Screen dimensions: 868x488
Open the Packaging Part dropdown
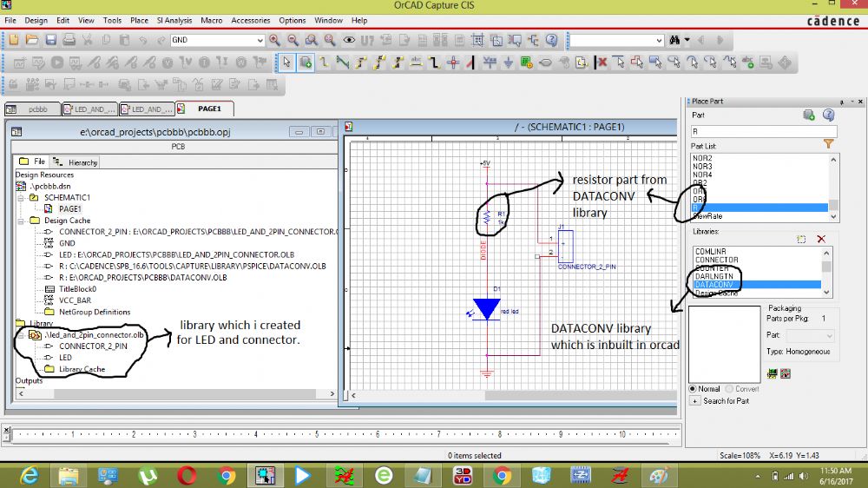pos(810,336)
